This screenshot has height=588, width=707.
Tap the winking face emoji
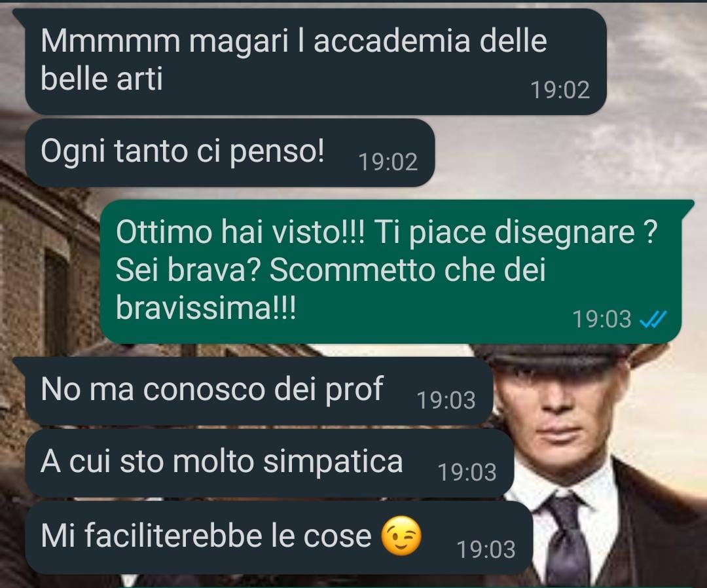[401, 536]
